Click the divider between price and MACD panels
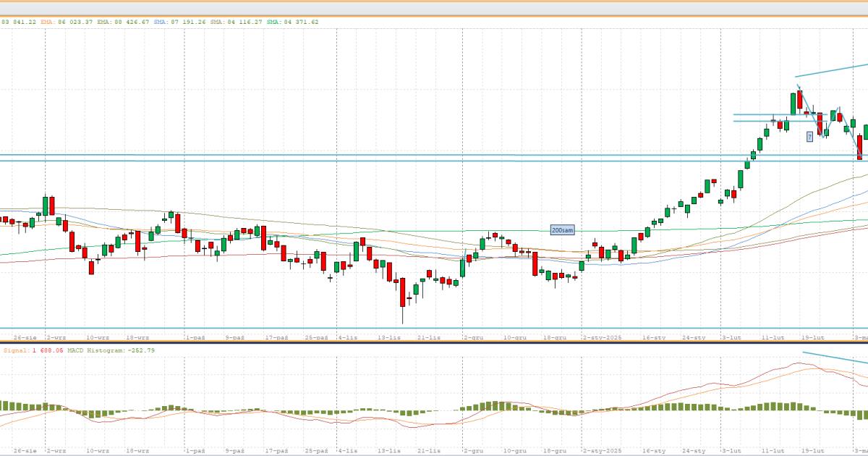Image resolution: width=868 pixels, height=456 pixels. click(x=434, y=343)
